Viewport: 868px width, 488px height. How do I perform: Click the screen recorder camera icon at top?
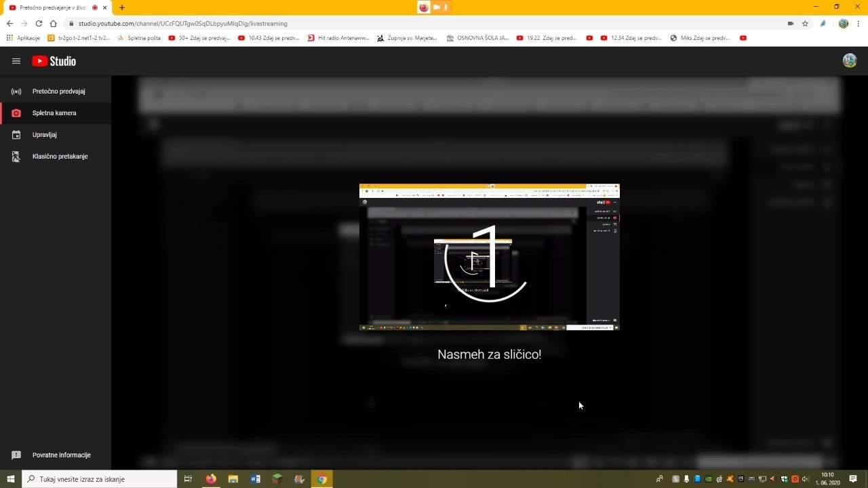coord(437,7)
